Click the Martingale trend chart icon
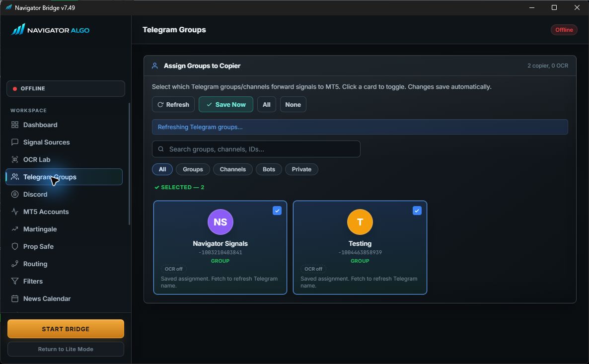 pyautogui.click(x=14, y=229)
